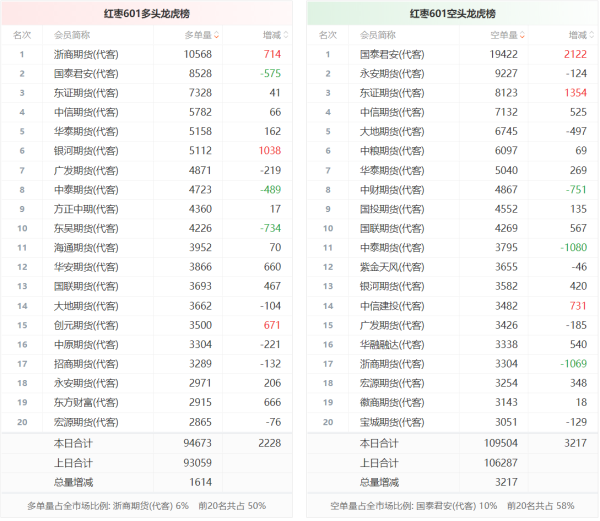Click red change value 2122

click(576, 54)
